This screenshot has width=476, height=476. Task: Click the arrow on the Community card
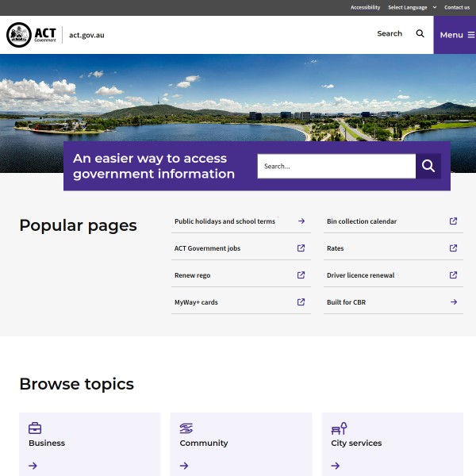coord(184,466)
